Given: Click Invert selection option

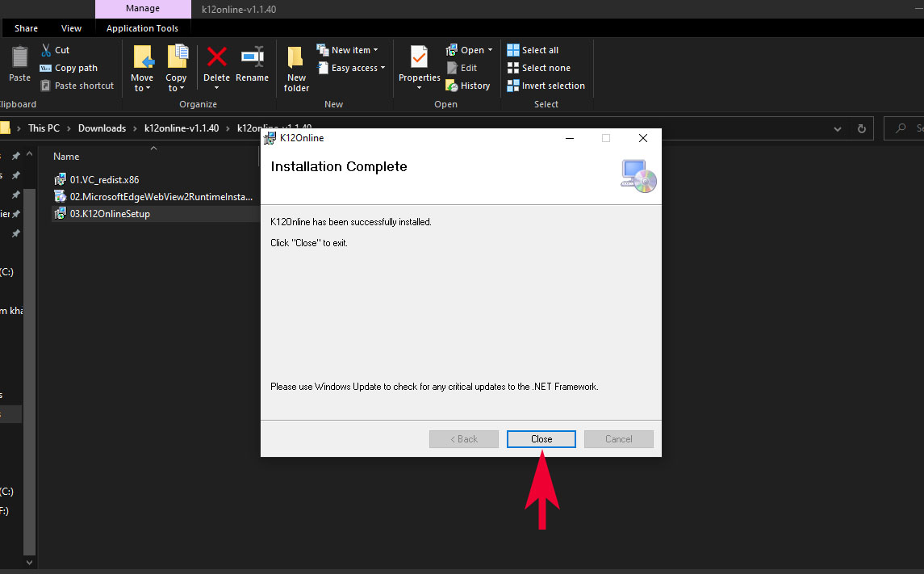Looking at the screenshot, I should point(546,86).
